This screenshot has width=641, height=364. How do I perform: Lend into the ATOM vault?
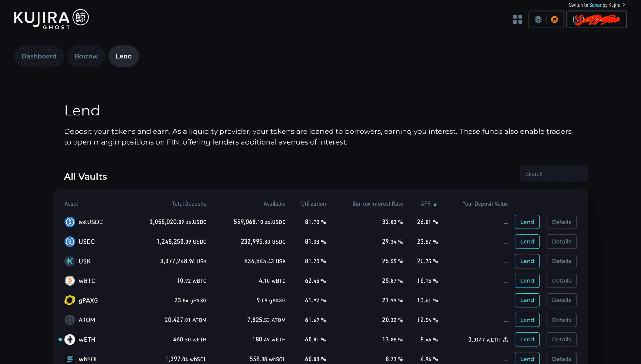pyautogui.click(x=527, y=320)
